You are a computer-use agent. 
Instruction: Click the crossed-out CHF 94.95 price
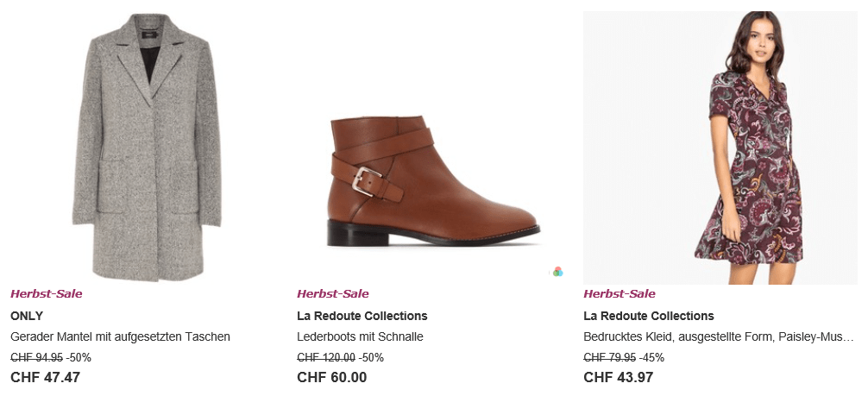pyautogui.click(x=36, y=357)
